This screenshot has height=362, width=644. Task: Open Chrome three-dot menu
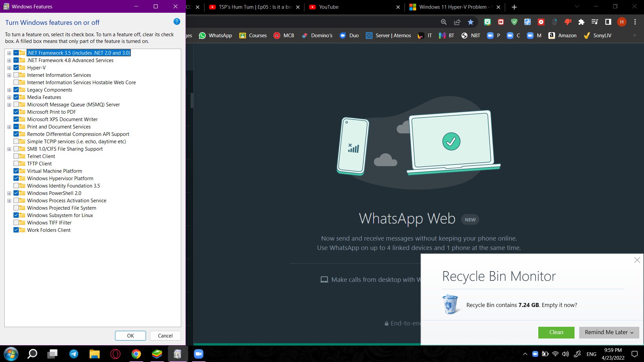pos(635,22)
